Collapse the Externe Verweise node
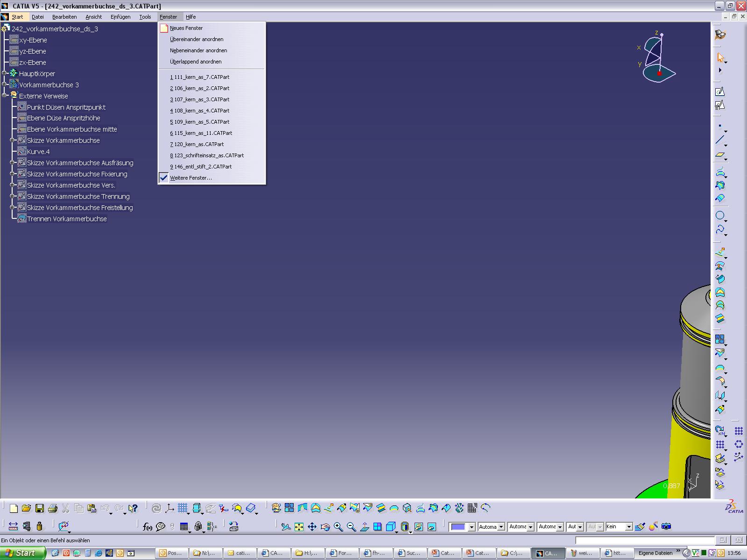 click(5, 96)
